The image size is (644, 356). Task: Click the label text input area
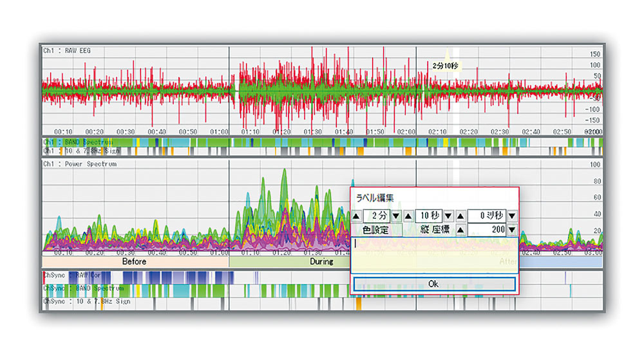tap(433, 256)
